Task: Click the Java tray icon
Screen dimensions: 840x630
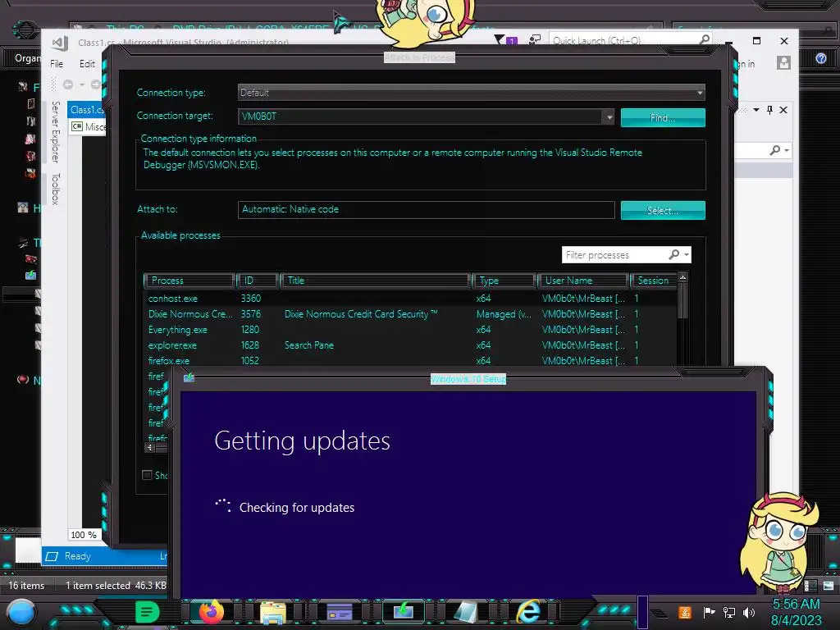Action: click(685, 612)
